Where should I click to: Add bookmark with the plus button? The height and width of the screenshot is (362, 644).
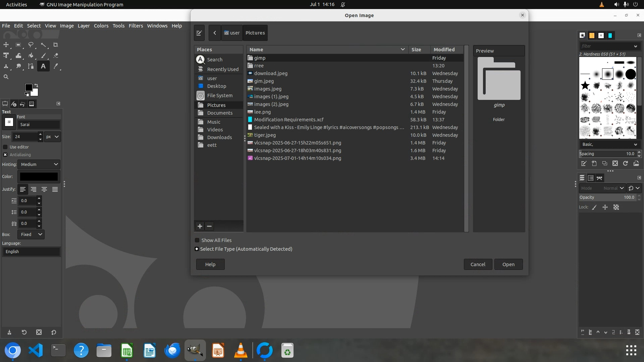pos(200,226)
